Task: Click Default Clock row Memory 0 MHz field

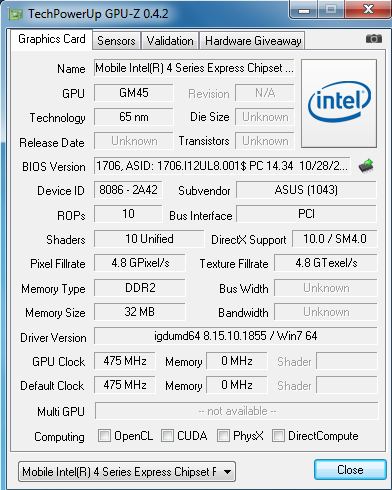Action: click(237, 385)
